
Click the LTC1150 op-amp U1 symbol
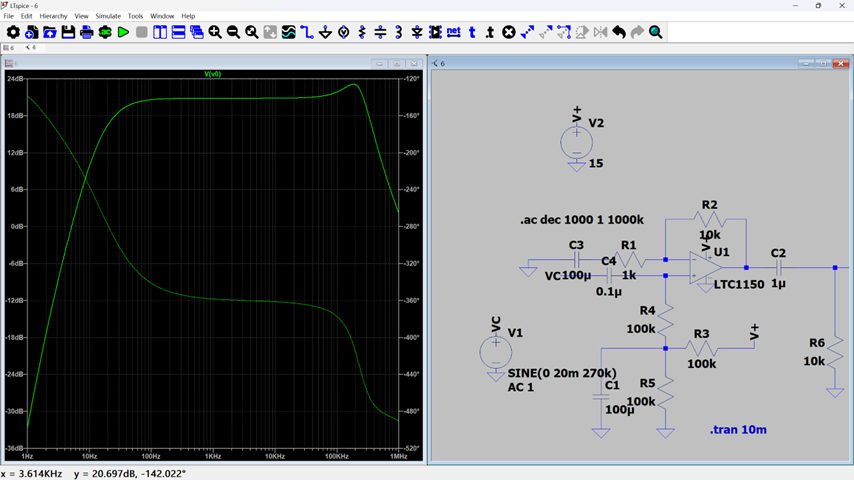[x=705, y=268]
